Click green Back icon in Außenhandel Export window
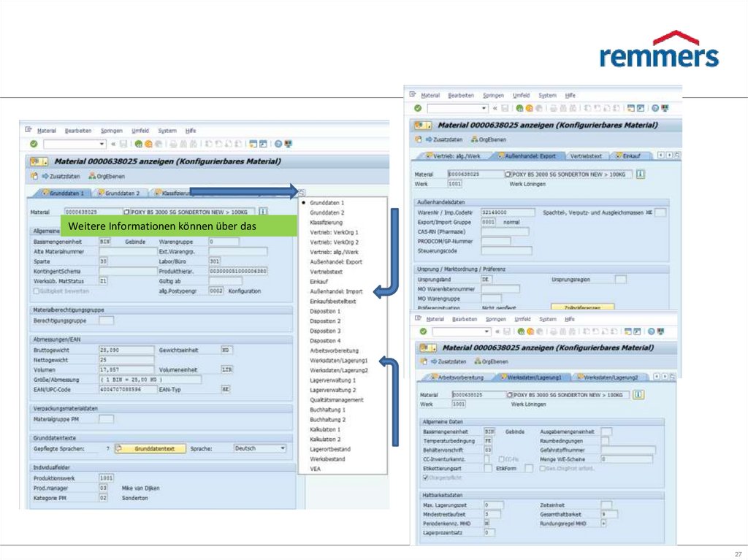Screen dimensions: 748x560 519,108
